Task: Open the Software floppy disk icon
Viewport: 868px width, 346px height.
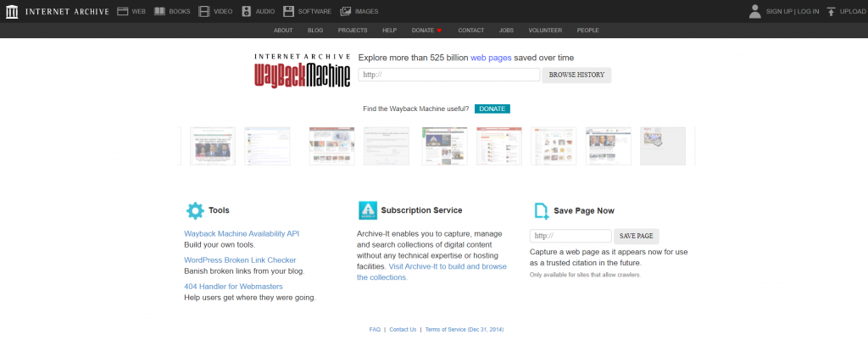Action: pyautogui.click(x=288, y=11)
